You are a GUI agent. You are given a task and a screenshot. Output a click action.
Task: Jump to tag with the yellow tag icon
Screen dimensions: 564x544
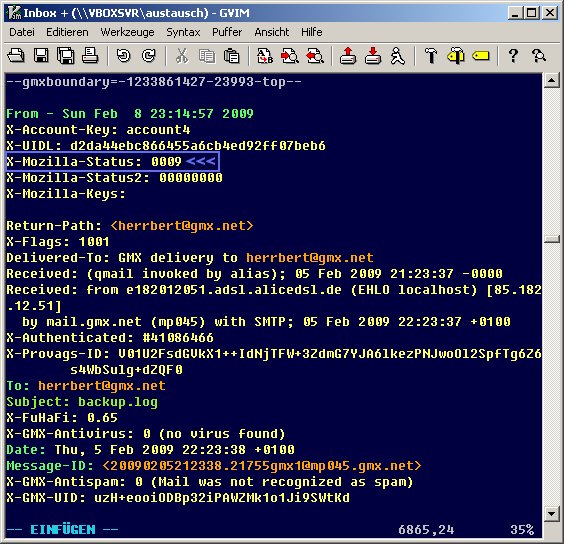[x=481, y=56]
